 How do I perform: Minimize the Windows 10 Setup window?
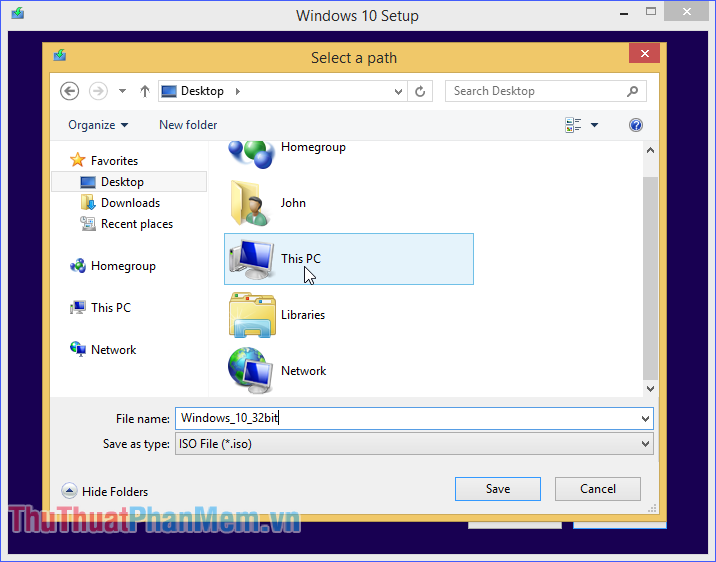click(x=624, y=13)
